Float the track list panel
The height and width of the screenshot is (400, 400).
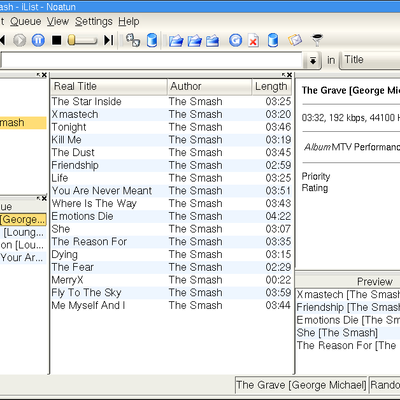pos(284,75)
